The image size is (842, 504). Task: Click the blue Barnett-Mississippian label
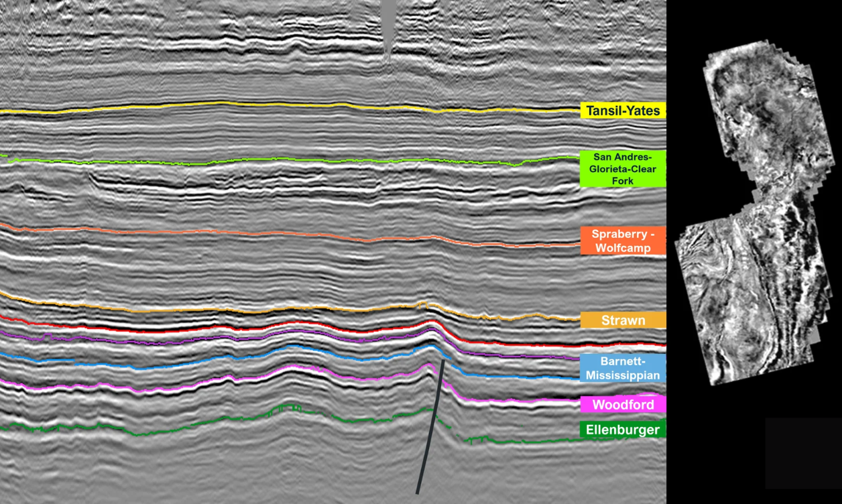coord(623,368)
